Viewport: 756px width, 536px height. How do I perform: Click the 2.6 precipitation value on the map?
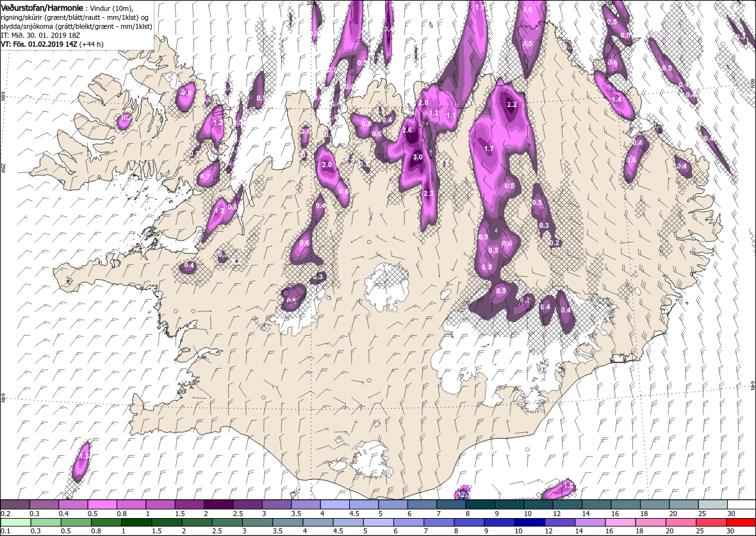(407, 130)
